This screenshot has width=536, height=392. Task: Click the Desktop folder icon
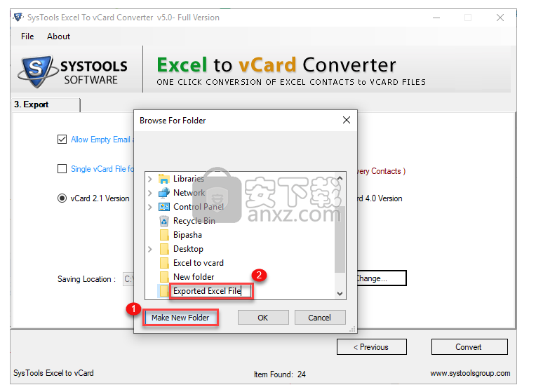coord(164,249)
